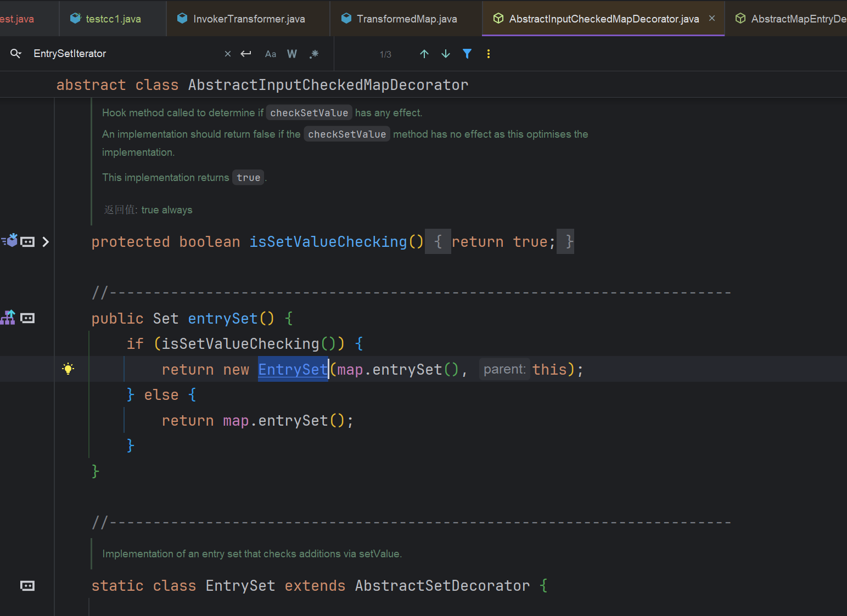Enable regex search option
This screenshot has height=616, width=847.
[x=314, y=54]
